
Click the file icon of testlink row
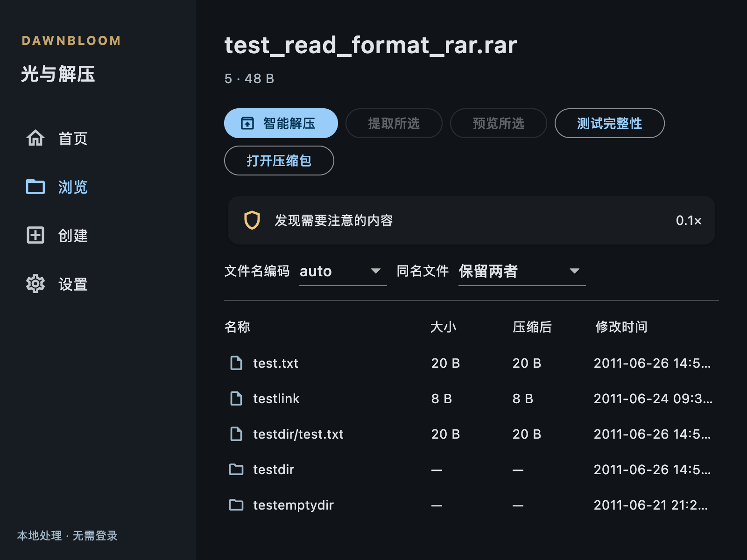(236, 399)
